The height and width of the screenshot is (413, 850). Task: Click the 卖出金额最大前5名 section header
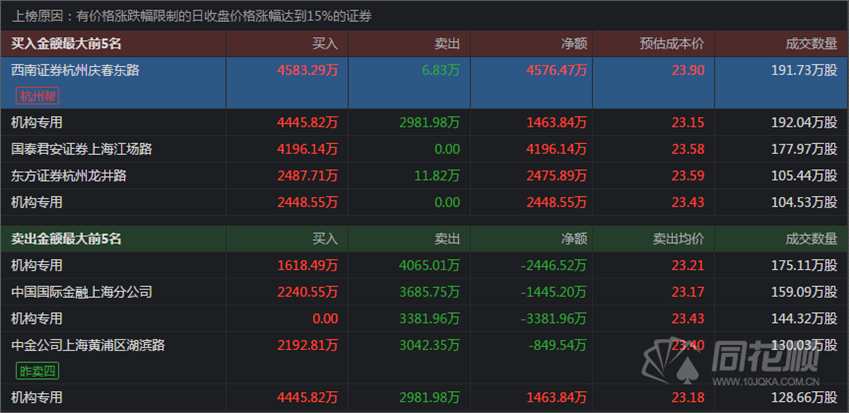tap(66, 238)
